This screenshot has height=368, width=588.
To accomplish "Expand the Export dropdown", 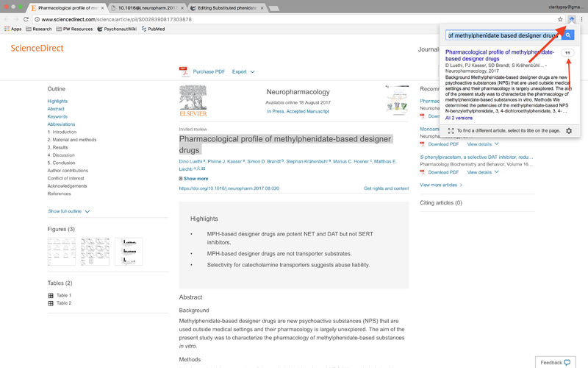I will [243, 71].
